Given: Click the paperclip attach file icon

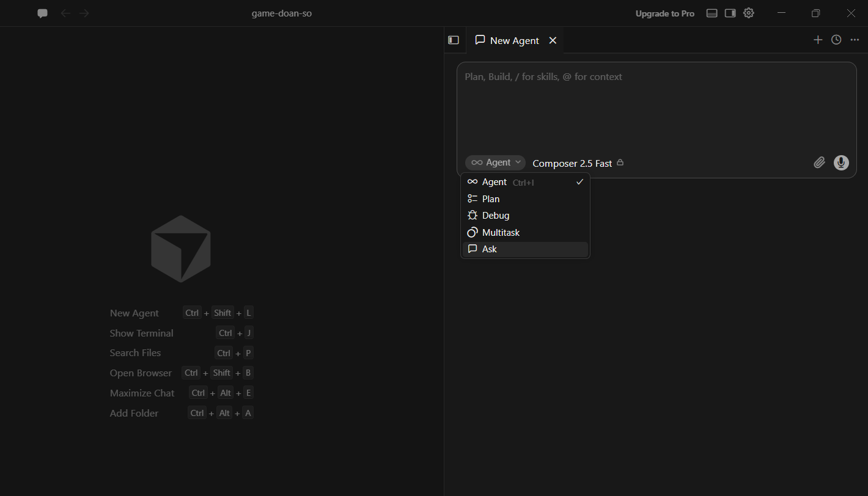Looking at the screenshot, I should pos(819,162).
